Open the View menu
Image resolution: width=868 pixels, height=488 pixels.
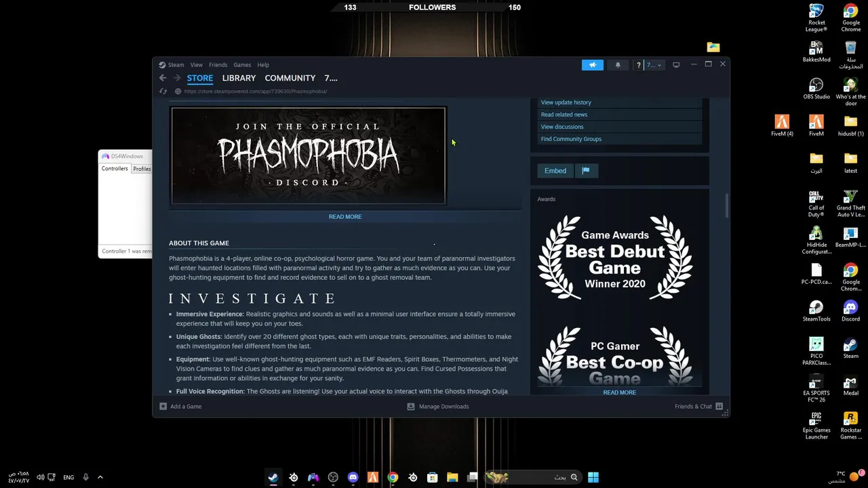coord(197,65)
